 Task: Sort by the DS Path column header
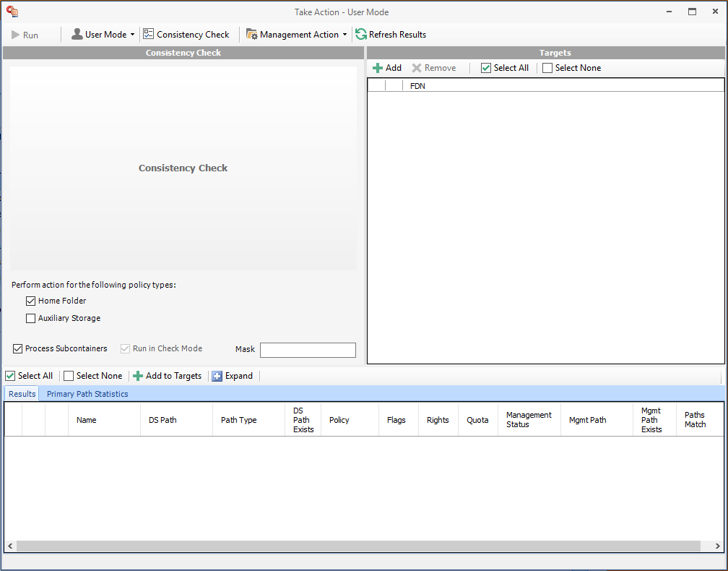pyautogui.click(x=176, y=420)
